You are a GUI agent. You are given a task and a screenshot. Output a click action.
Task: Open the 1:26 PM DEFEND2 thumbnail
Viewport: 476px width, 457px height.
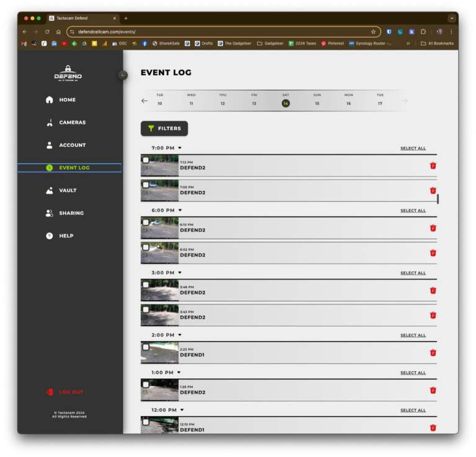[x=159, y=390]
